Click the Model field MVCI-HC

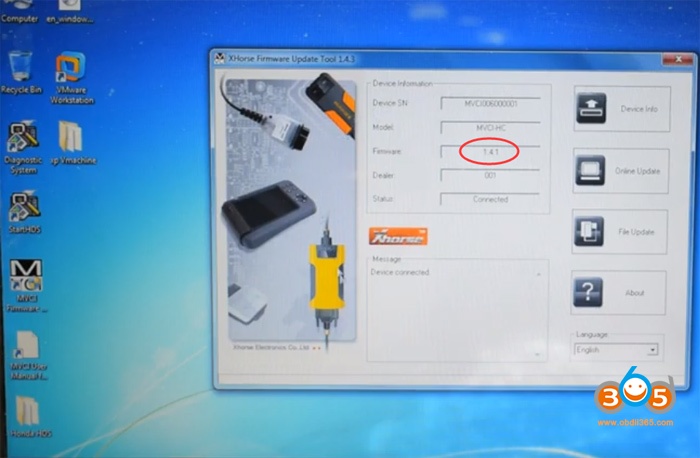tap(490, 128)
